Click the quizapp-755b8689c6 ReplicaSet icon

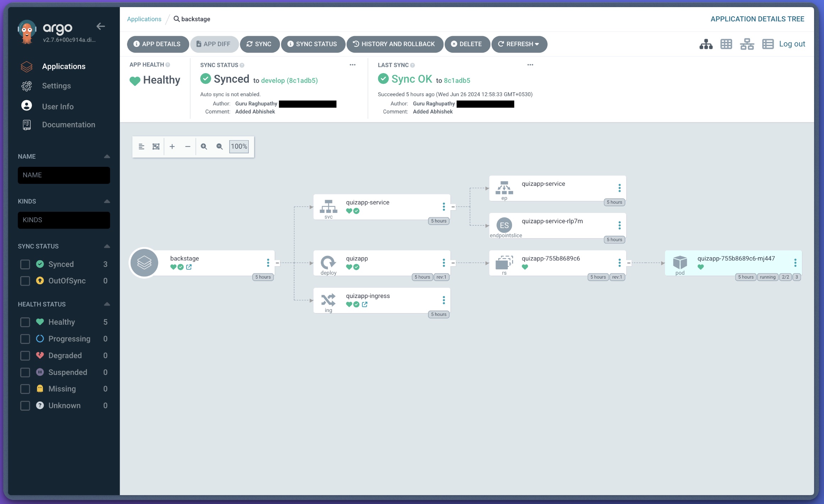click(x=503, y=263)
